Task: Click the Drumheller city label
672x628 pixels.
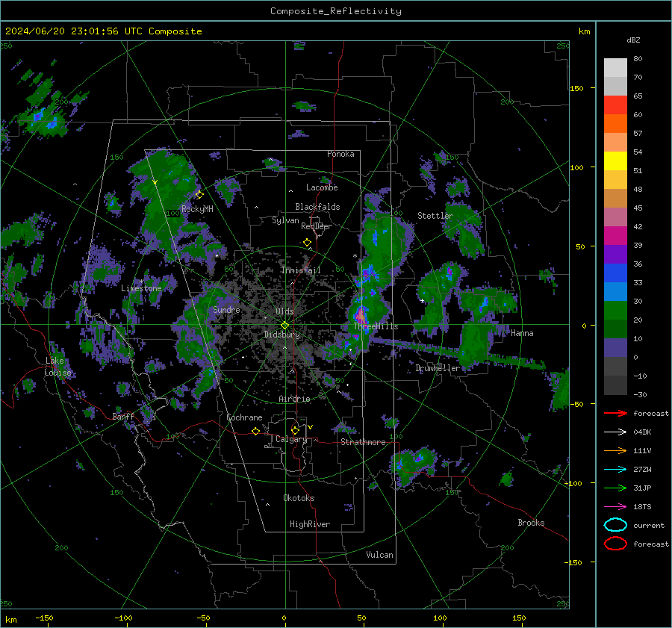Action: [438, 368]
